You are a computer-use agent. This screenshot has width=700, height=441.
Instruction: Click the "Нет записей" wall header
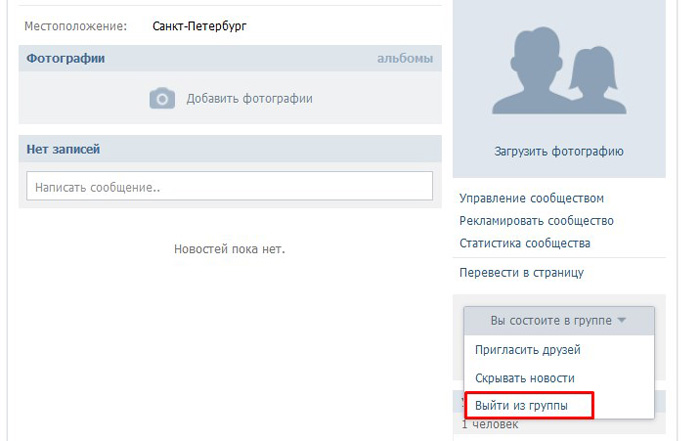[x=63, y=149]
